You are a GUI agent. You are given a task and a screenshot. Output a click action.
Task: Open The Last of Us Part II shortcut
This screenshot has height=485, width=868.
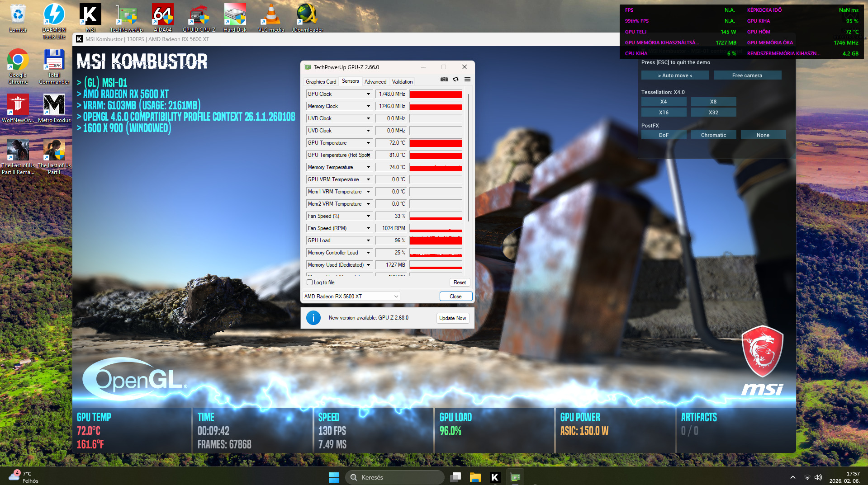pyautogui.click(x=18, y=157)
